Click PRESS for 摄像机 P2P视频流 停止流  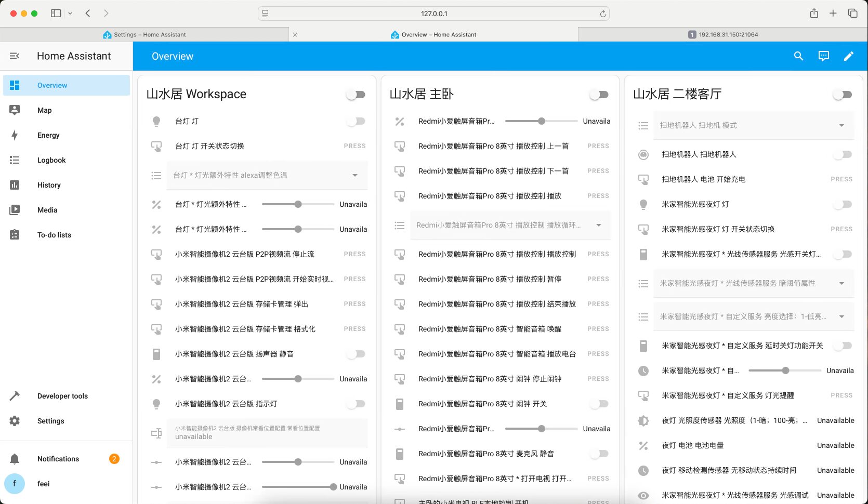355,254
